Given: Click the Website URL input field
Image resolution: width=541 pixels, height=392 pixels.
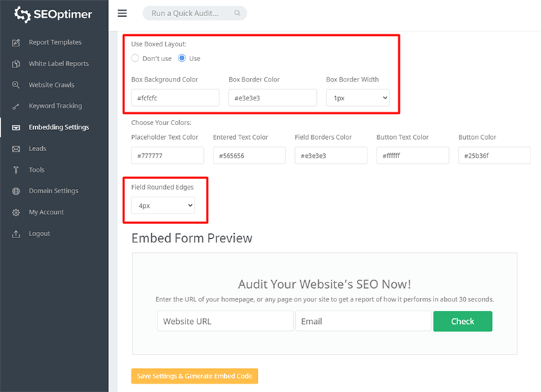Looking at the screenshot, I should (225, 321).
